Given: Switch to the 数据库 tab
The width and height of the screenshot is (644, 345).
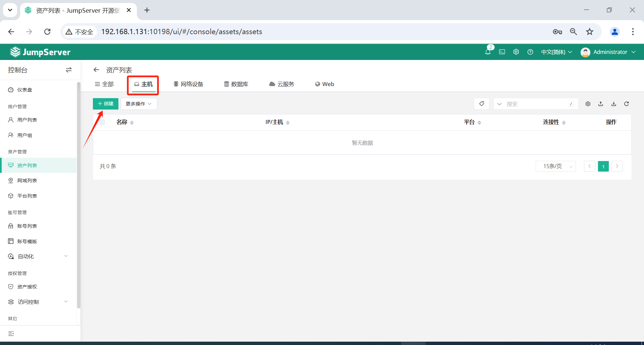Looking at the screenshot, I should tap(236, 84).
